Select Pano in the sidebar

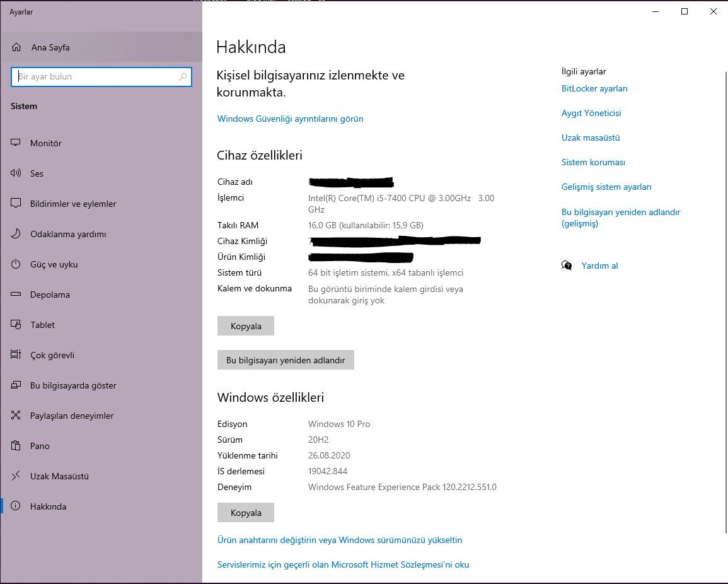coord(101,445)
